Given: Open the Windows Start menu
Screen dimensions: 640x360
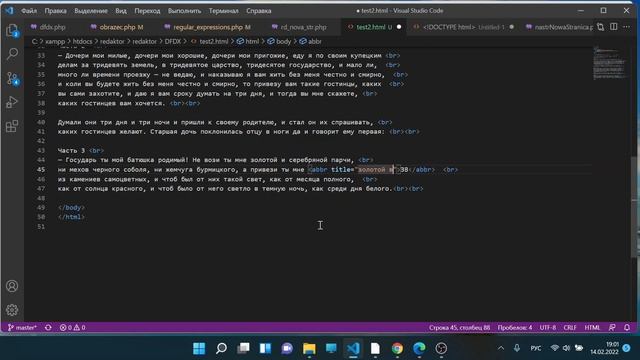Looking at the screenshot, I should [x=199, y=348].
